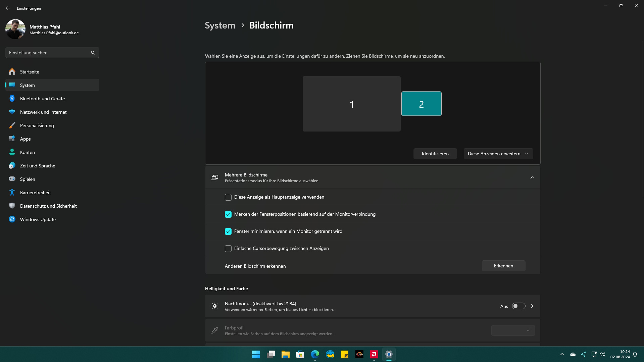Open the Barrierefreiheit accessibility icon

coord(12,193)
